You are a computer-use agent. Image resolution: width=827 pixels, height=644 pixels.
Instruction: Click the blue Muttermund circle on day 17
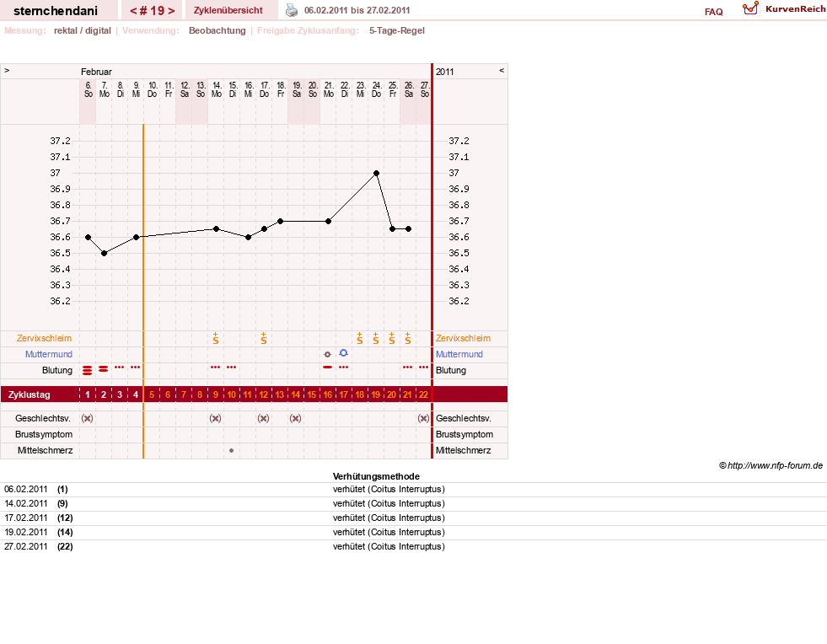343,353
